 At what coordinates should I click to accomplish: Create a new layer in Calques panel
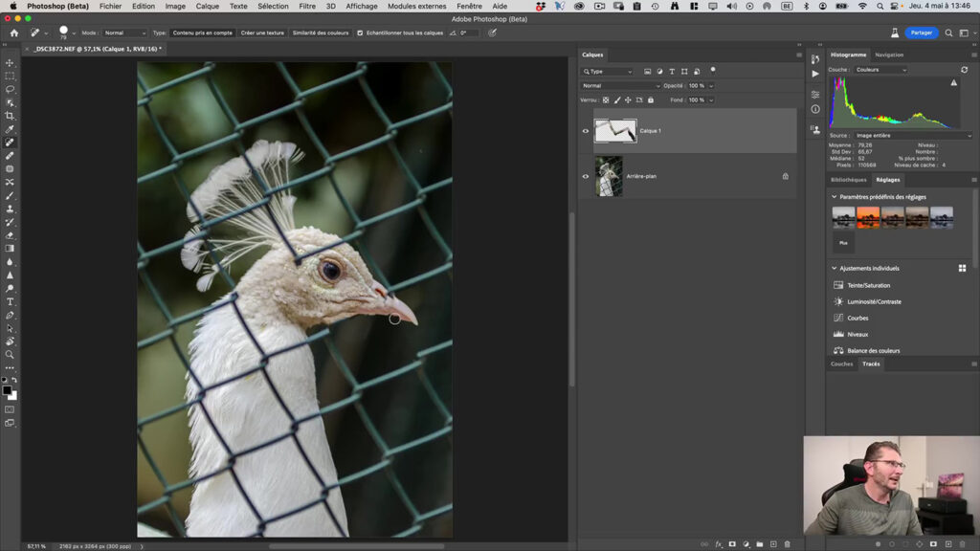[x=773, y=544]
